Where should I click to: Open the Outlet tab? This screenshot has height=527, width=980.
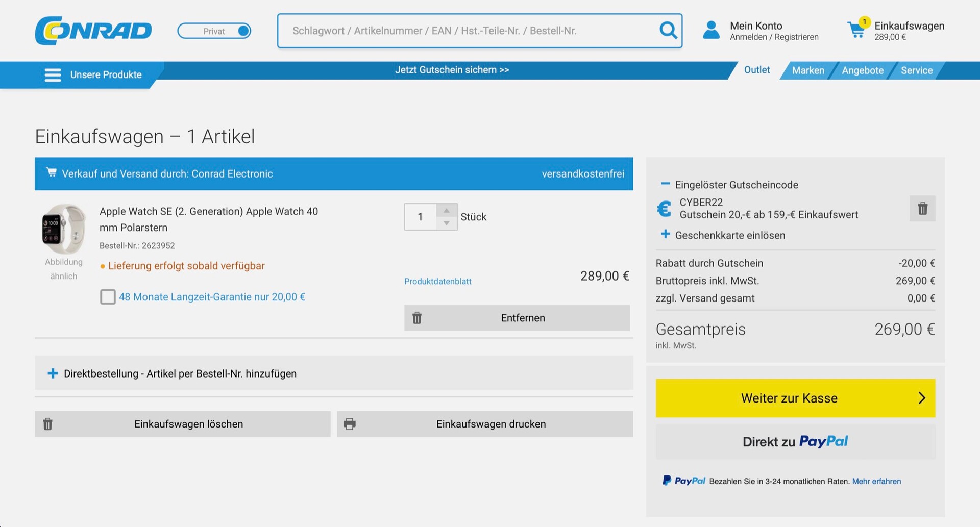[x=756, y=70]
